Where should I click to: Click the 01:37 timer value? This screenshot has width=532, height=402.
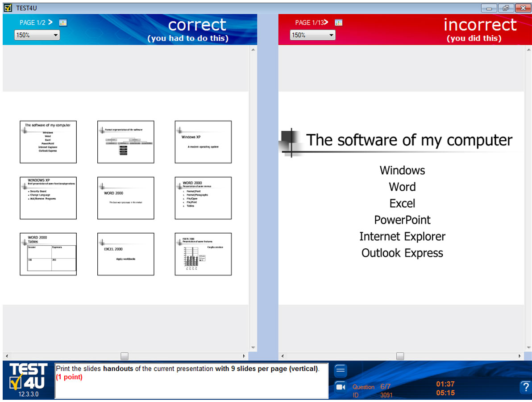click(445, 384)
